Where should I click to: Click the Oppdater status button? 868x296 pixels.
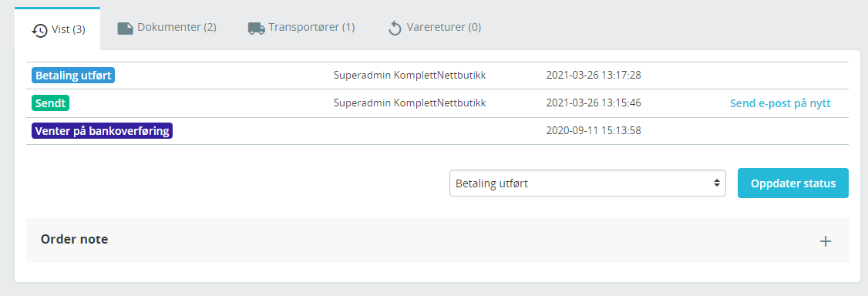click(792, 183)
